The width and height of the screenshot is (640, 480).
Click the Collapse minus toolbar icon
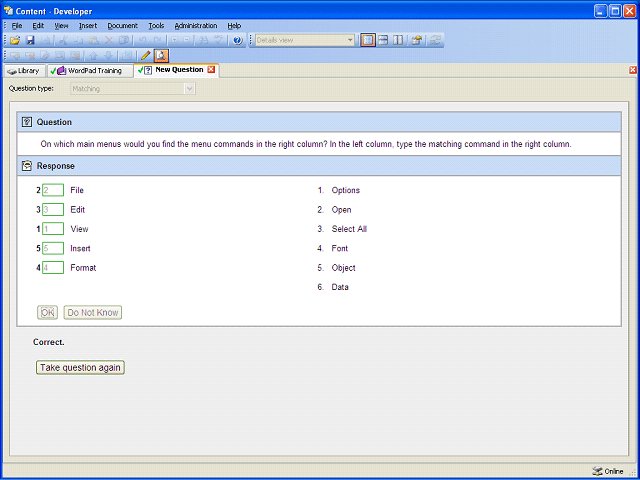187,40
